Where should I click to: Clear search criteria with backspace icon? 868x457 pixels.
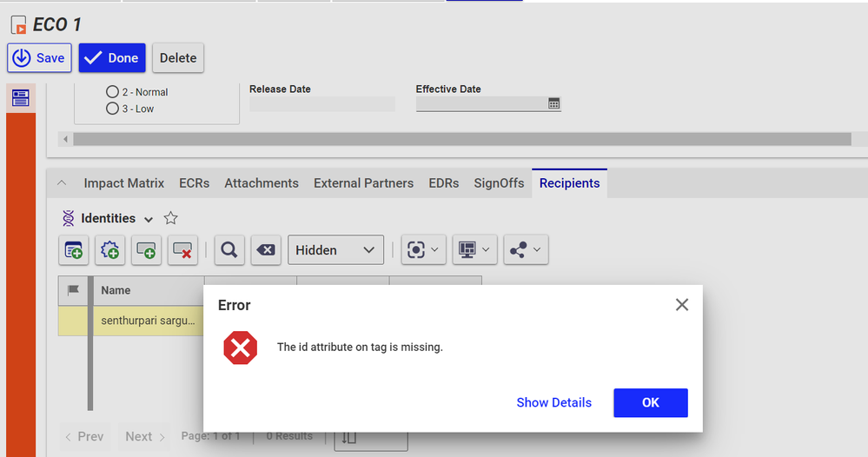tap(266, 250)
